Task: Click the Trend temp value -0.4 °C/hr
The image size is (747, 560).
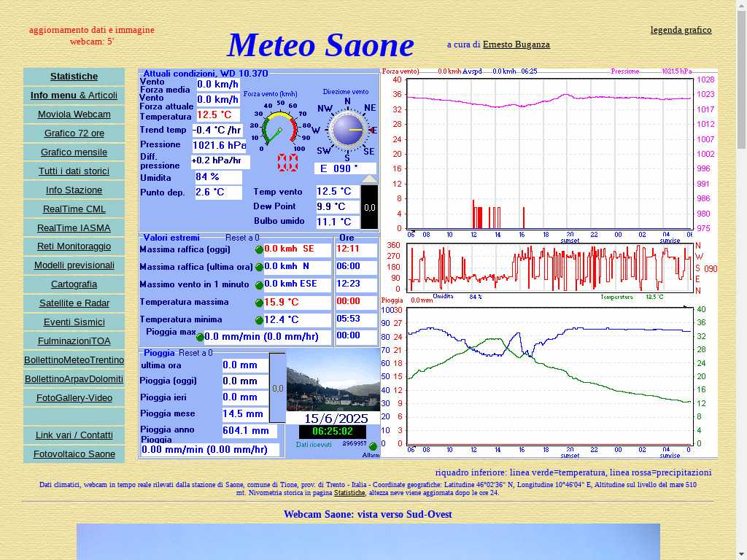Action: 217,130
